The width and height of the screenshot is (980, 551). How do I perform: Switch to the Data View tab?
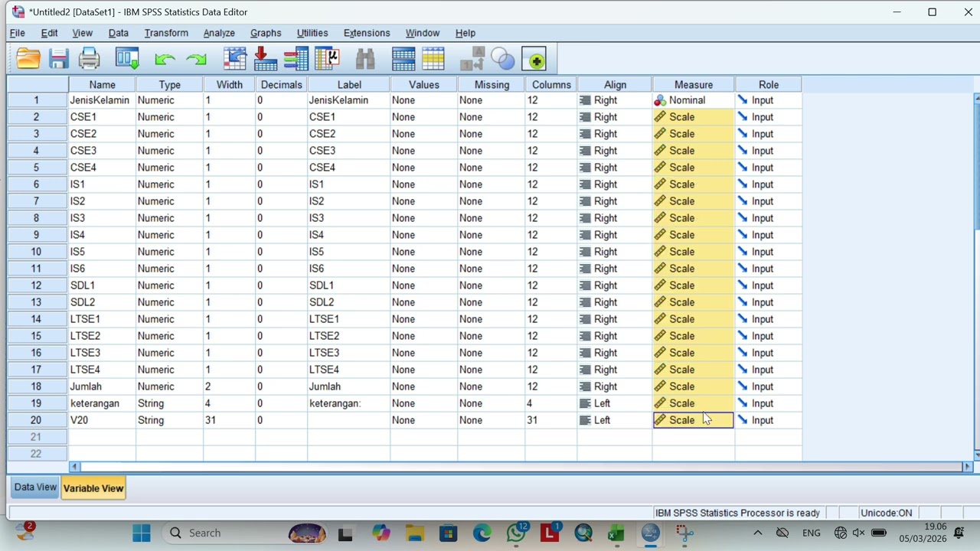[35, 487]
